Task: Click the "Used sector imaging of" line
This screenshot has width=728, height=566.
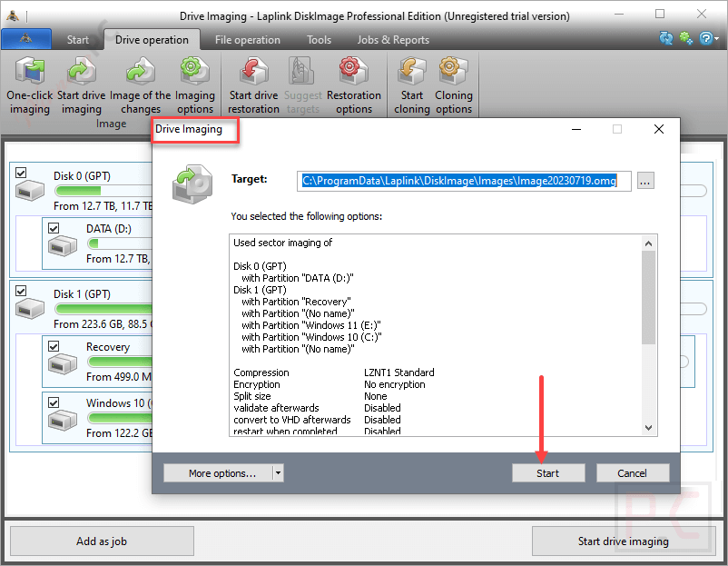Action: click(282, 243)
